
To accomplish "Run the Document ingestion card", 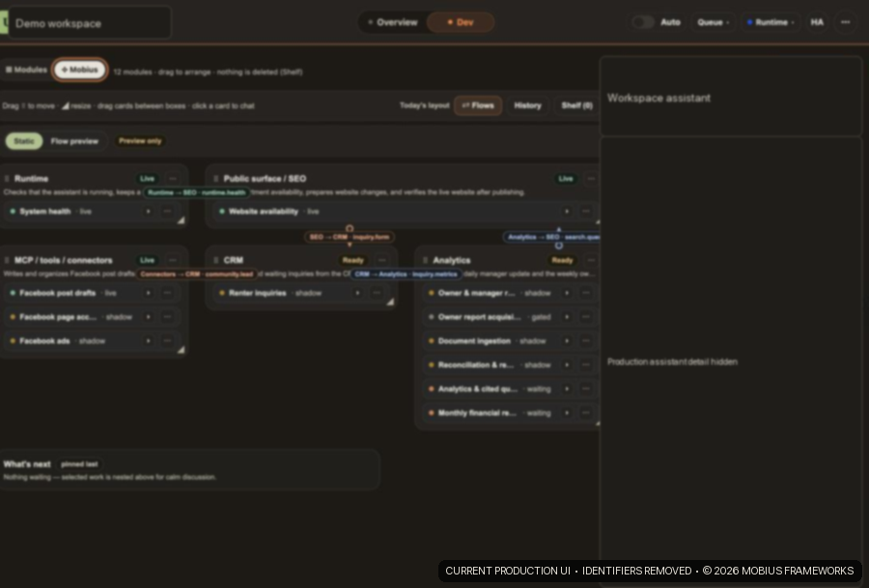I will (x=567, y=341).
